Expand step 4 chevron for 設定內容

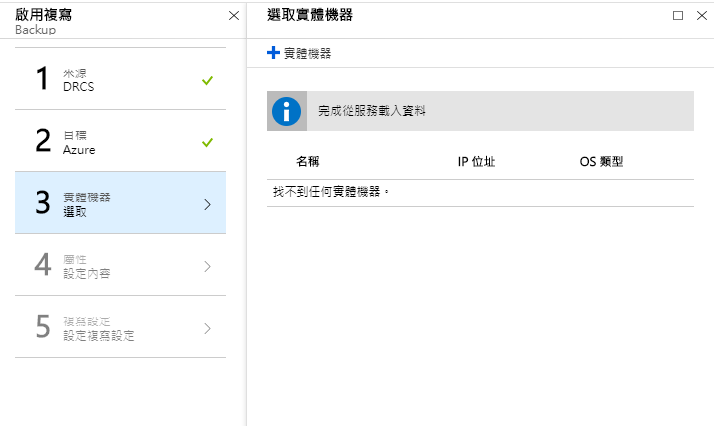(208, 266)
